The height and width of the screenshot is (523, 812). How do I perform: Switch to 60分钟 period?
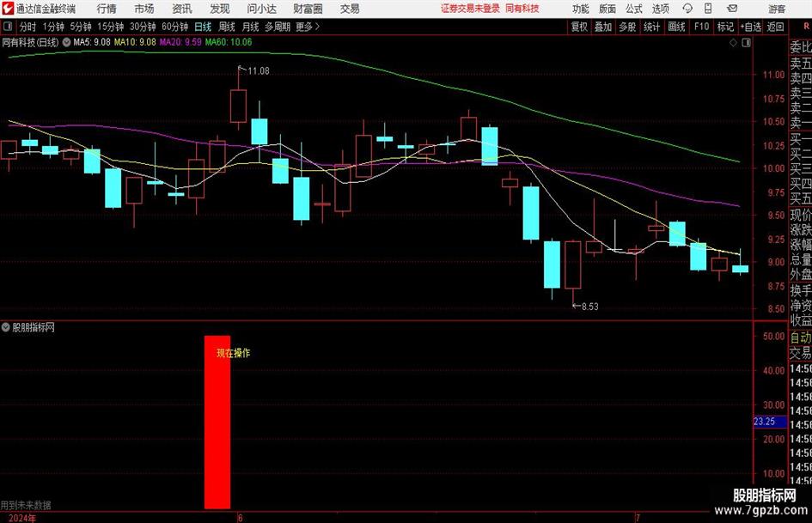tap(174, 27)
